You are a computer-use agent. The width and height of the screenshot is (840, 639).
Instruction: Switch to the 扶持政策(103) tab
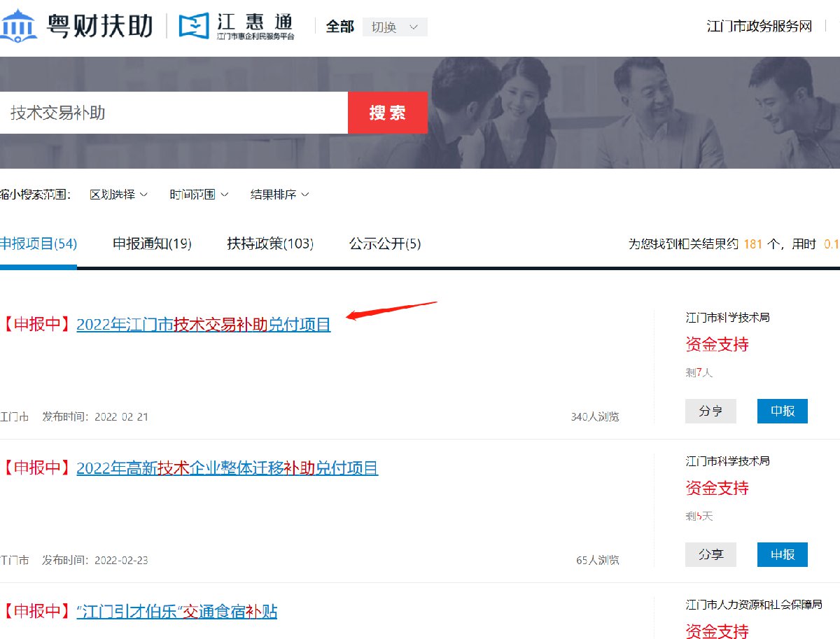tap(270, 244)
